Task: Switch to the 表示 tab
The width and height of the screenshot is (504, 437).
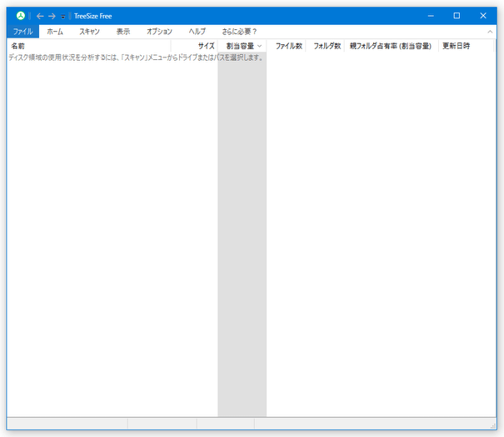Action: coord(123,32)
